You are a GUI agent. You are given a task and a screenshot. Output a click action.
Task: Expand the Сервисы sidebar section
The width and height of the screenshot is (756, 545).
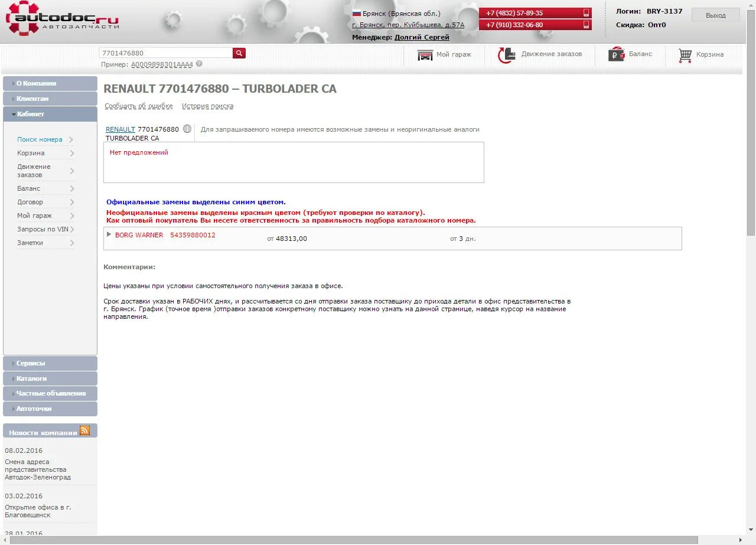50,363
